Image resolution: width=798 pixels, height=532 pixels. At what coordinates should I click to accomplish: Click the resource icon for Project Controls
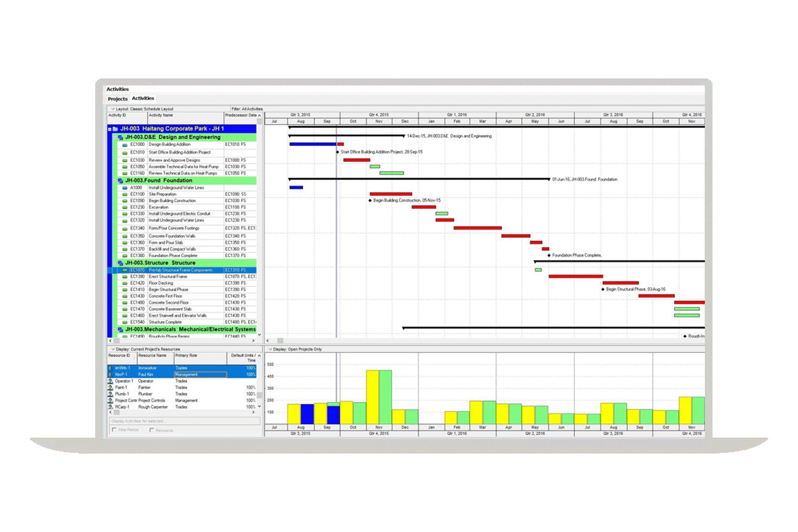coord(111,400)
